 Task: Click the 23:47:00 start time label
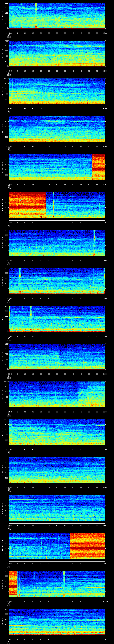pyautogui.click(x=9, y=147)
